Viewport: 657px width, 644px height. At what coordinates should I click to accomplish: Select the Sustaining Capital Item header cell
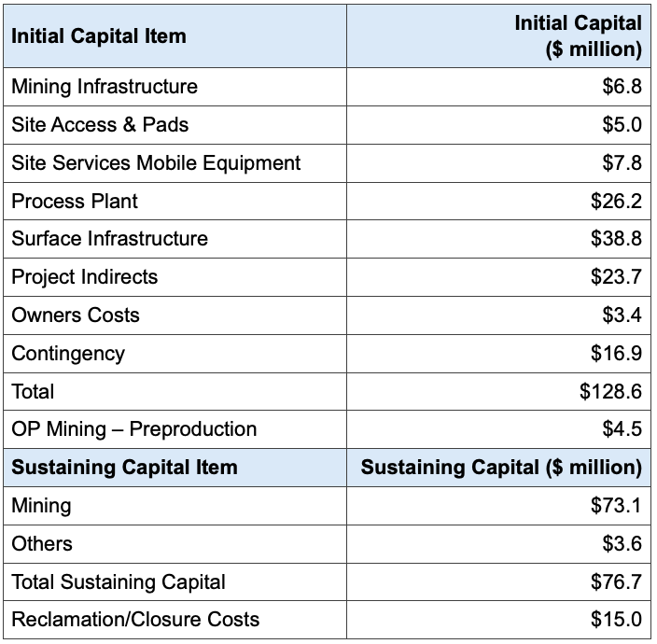tap(124, 468)
